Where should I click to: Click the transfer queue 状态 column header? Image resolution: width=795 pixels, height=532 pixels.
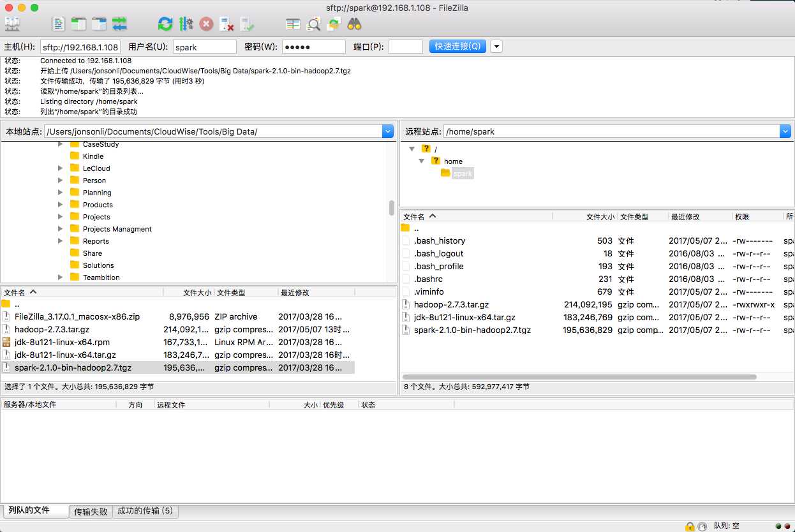pos(406,405)
